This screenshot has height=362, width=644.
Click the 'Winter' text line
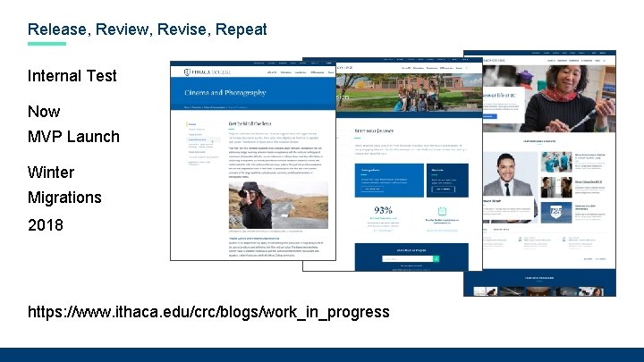(x=51, y=173)
